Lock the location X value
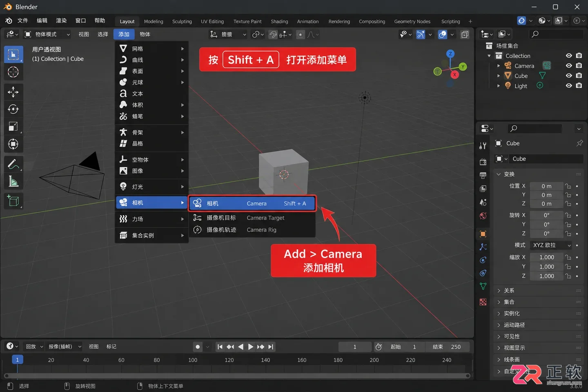 (568, 186)
